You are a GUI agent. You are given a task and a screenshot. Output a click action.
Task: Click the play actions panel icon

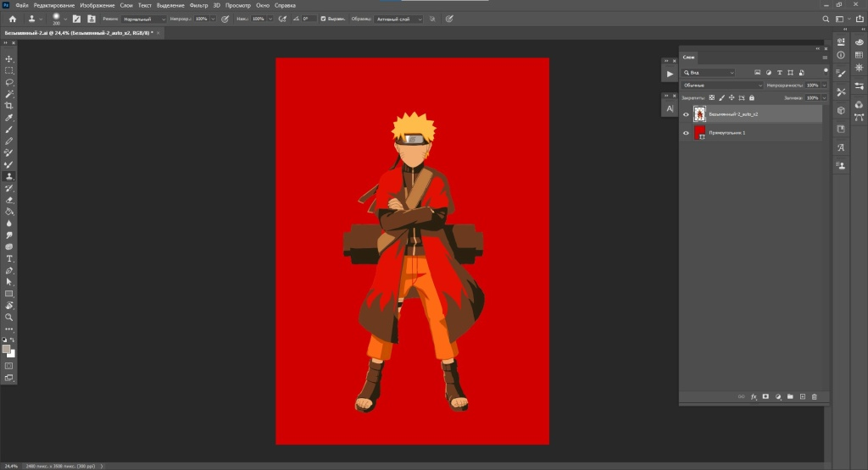[x=670, y=74]
